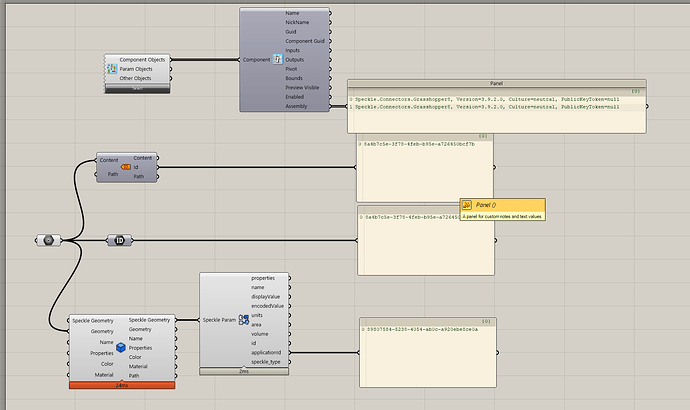
Task: Select the Enabled output on Component node
Action: click(294, 97)
